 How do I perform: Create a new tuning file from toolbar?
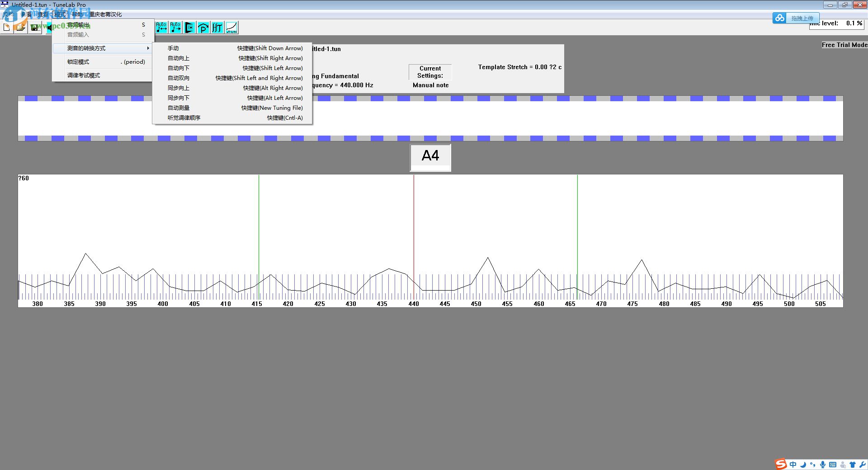coord(7,28)
